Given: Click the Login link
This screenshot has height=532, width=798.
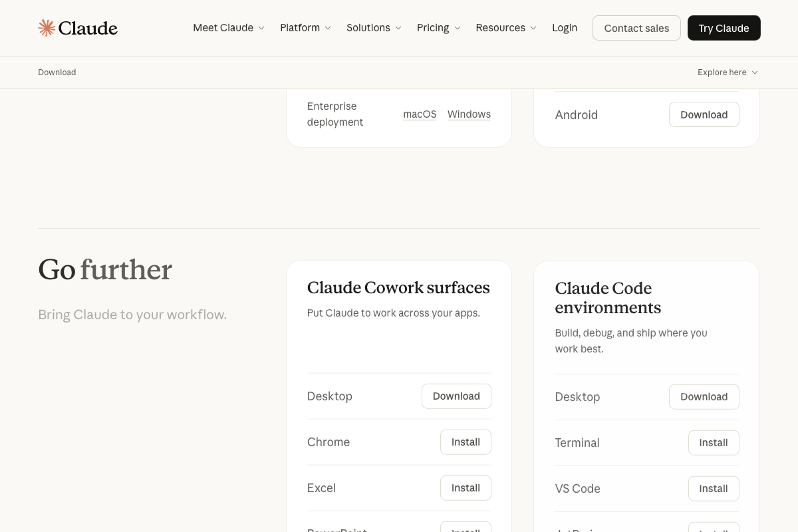Looking at the screenshot, I should [565, 28].
